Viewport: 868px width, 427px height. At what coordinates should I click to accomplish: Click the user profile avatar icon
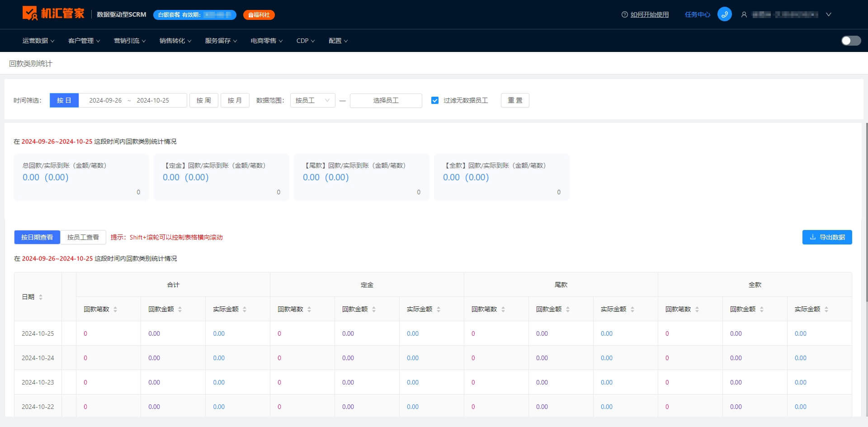point(744,14)
